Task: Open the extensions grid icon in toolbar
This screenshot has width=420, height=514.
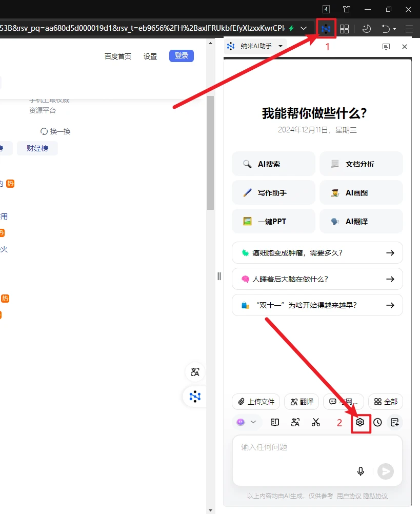Action: point(344,29)
